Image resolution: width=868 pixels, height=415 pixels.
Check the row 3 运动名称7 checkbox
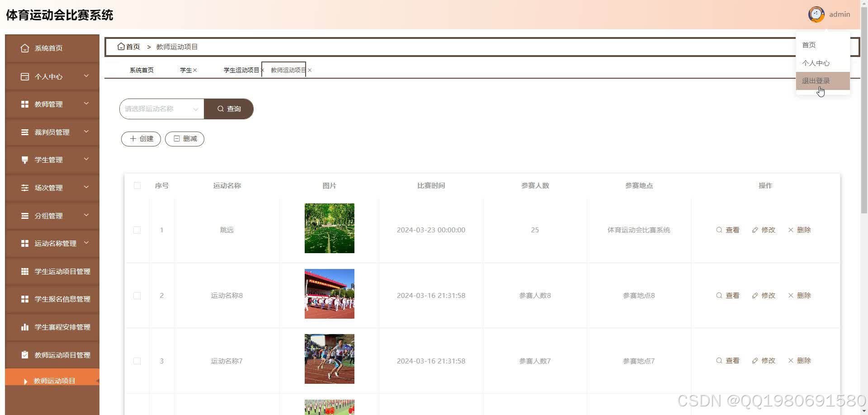[x=137, y=361]
